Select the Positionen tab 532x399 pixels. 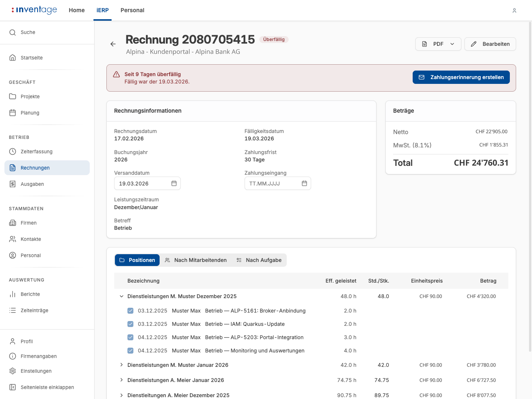click(137, 260)
